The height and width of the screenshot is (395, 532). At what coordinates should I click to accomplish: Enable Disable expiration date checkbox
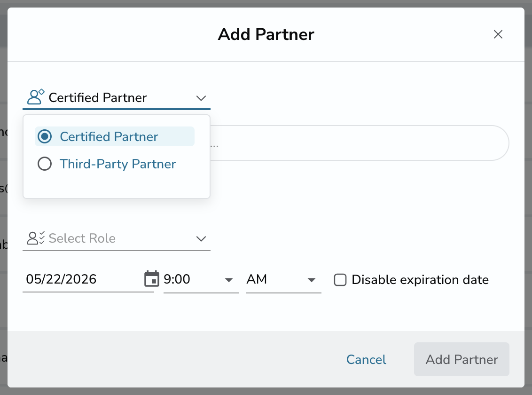pos(340,280)
